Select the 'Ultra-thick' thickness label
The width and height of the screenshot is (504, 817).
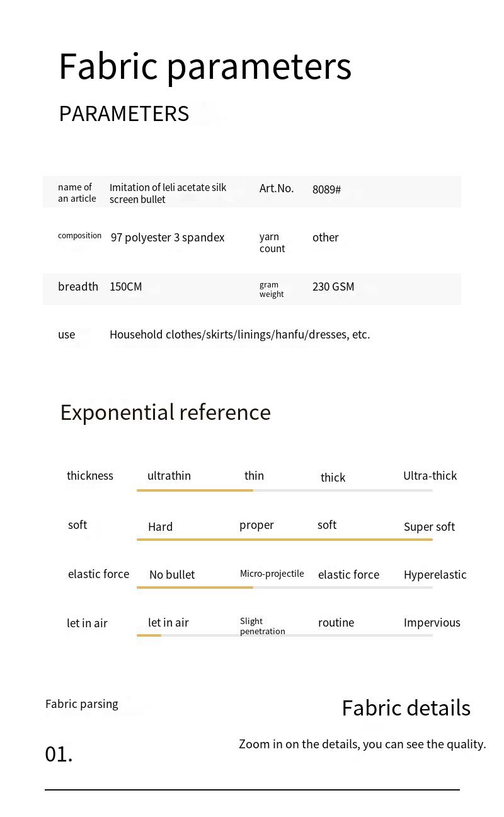coord(430,476)
